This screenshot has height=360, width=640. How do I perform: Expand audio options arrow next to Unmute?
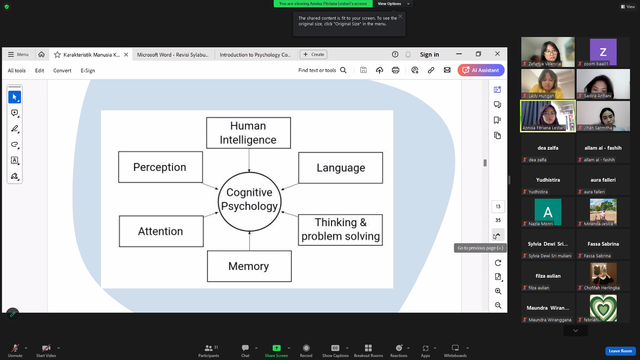coord(26,348)
